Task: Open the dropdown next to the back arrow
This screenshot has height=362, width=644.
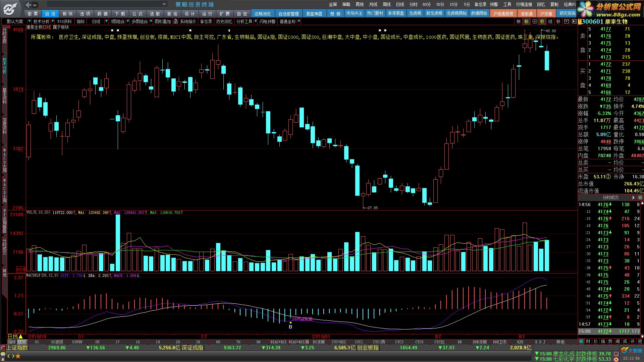Action: (x=35, y=5)
